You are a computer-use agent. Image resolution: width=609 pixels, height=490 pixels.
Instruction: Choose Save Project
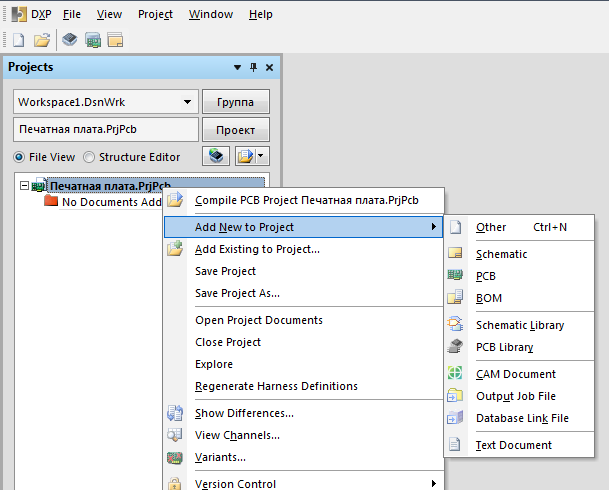point(304,271)
